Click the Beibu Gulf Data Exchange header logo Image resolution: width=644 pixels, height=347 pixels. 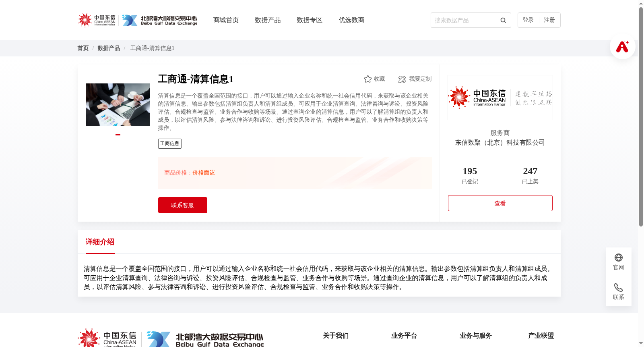160,20
